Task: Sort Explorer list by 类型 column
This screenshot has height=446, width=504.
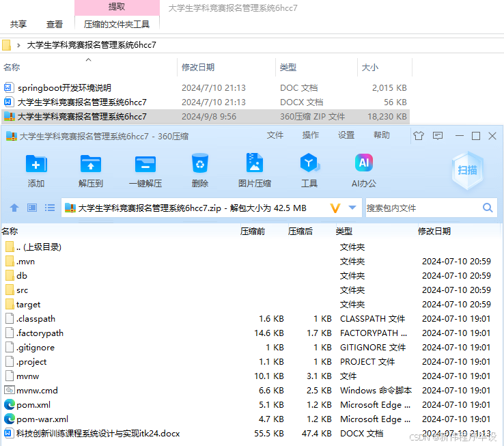Action: (x=288, y=67)
